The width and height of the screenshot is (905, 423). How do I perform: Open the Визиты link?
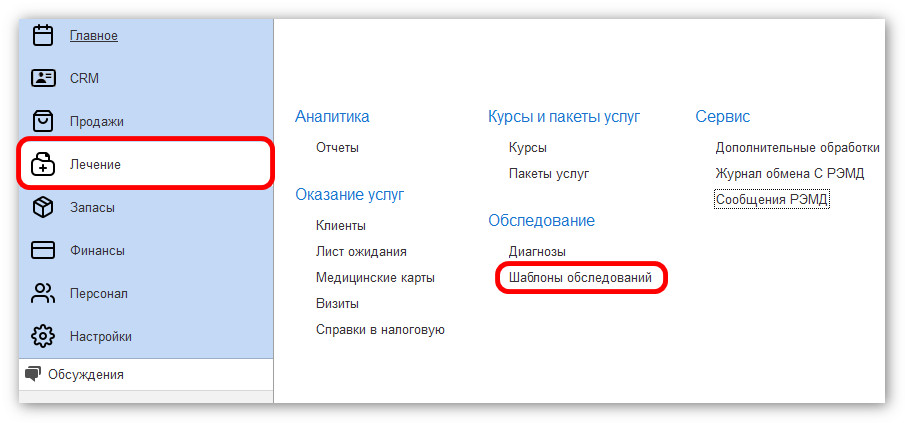[337, 303]
